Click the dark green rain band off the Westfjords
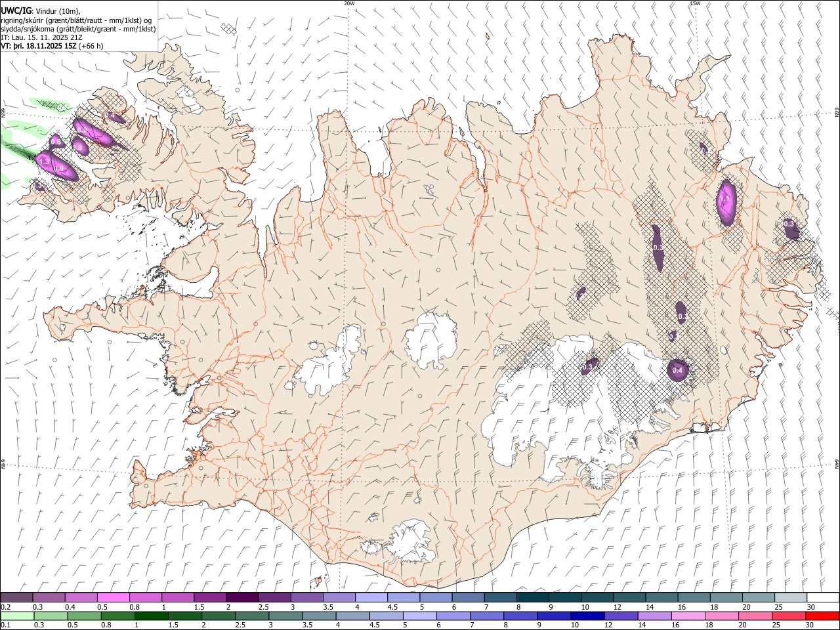The width and height of the screenshot is (840, 630). (x=18, y=150)
